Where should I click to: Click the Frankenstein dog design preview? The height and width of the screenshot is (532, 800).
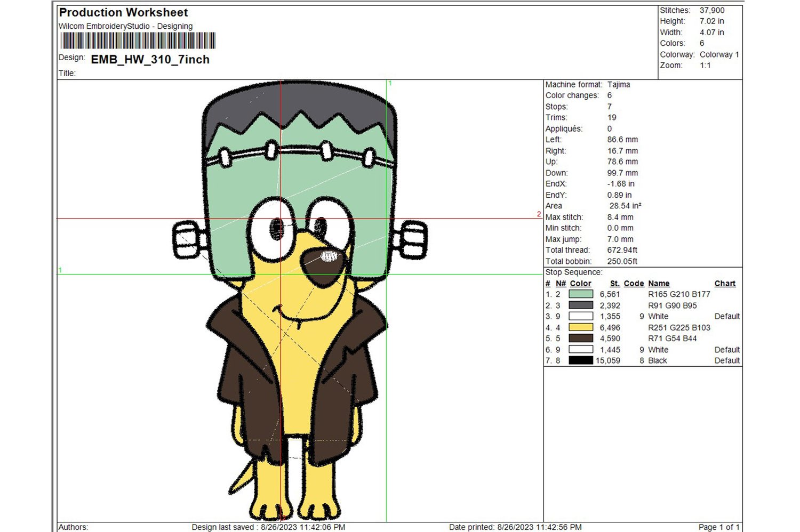(300, 301)
